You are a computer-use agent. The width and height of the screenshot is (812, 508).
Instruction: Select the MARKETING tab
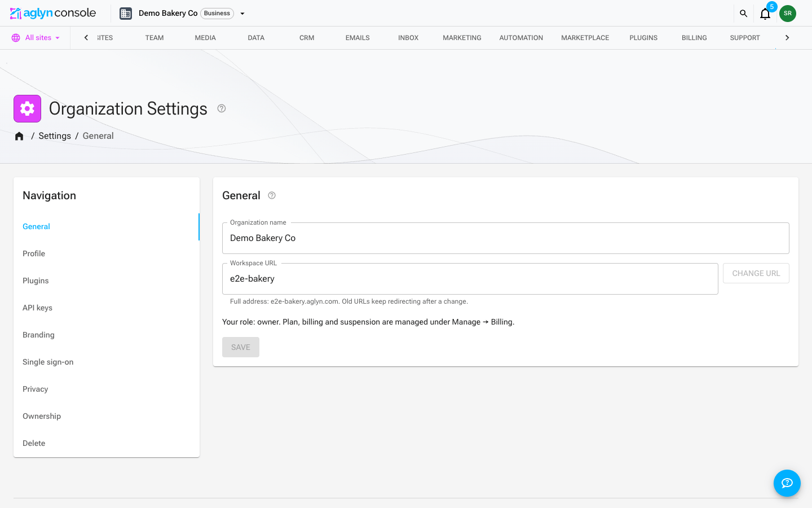pos(462,38)
